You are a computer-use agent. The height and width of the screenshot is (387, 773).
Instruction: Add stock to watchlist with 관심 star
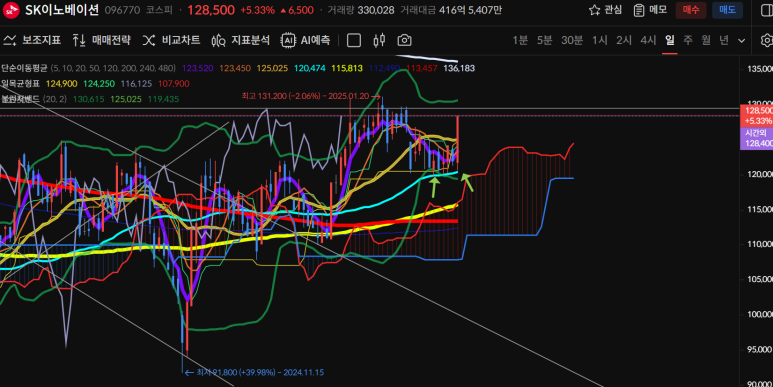[x=605, y=10]
